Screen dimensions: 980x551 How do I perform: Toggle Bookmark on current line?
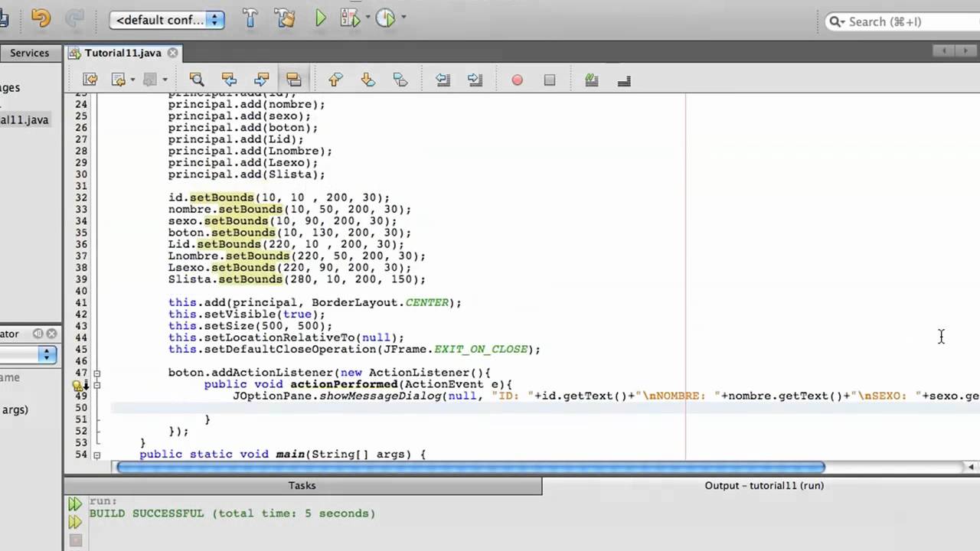pos(400,80)
